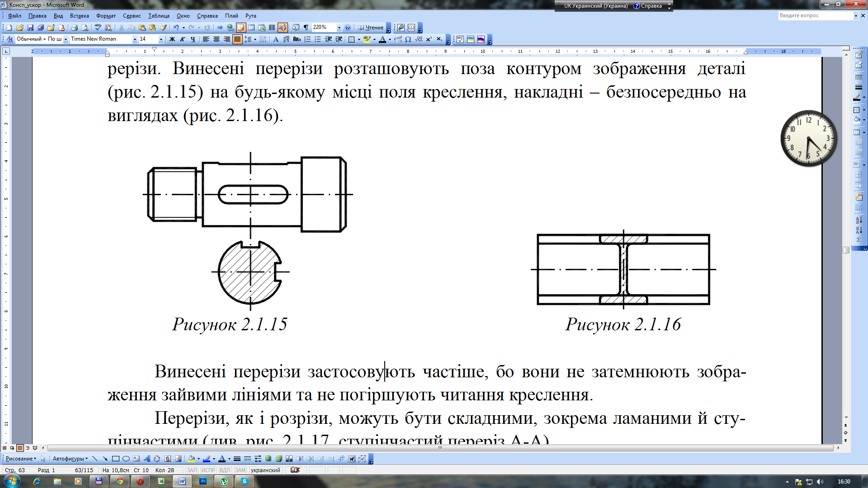This screenshot has height=488, width=868.
Task: Open the Insert Table icon
Action: (x=251, y=28)
